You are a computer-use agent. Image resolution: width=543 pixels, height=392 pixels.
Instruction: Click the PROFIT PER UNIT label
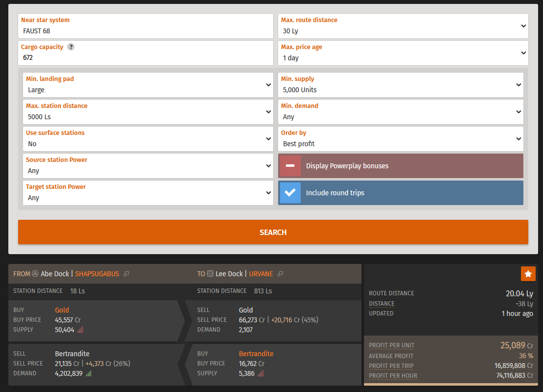point(391,345)
